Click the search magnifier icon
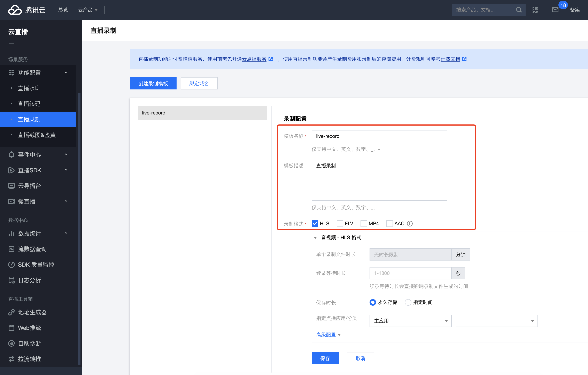The width and height of the screenshot is (588, 375). click(519, 10)
